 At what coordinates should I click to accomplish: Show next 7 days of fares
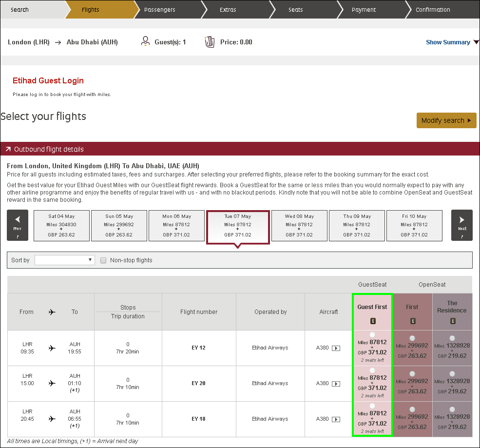tap(461, 225)
